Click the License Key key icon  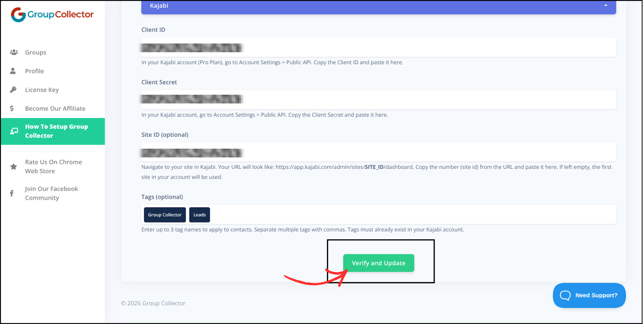13,90
